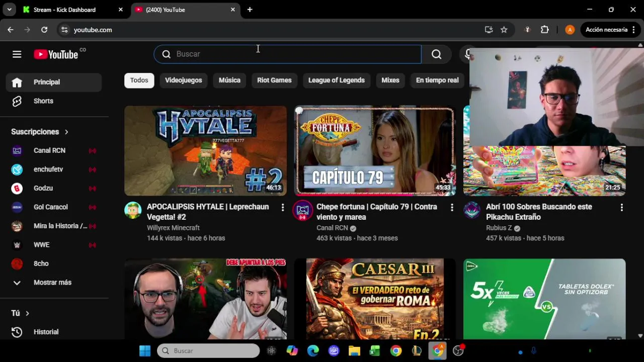
Task: Open the Chepe fortuna Capítulo 79 title
Action: 377,212
